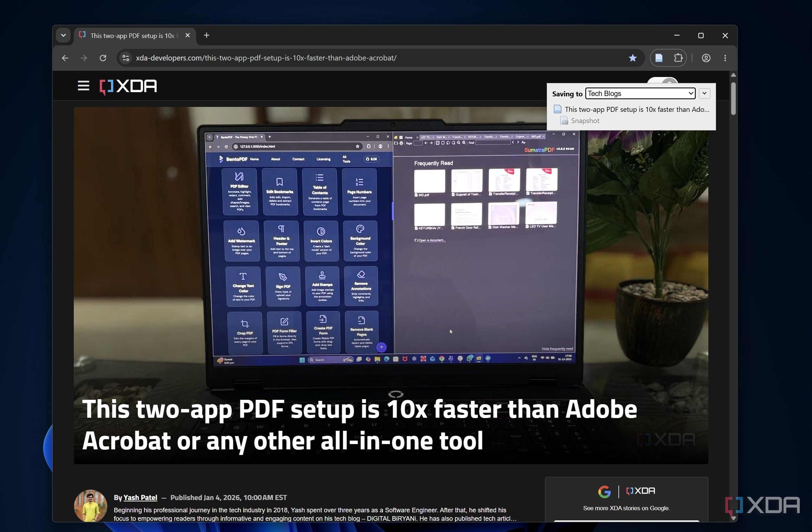The width and height of the screenshot is (812, 532).
Task: Open the Extensions puzzle menu
Action: click(678, 58)
